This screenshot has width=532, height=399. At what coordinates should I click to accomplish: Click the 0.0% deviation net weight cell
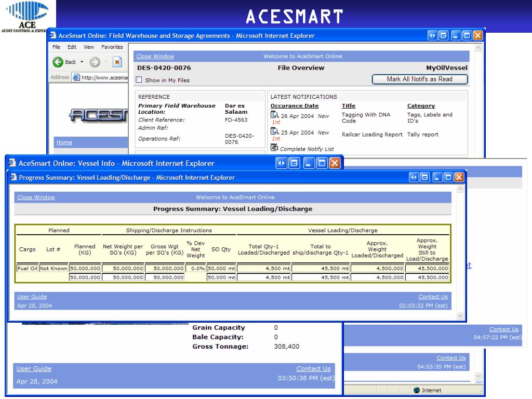(x=195, y=269)
